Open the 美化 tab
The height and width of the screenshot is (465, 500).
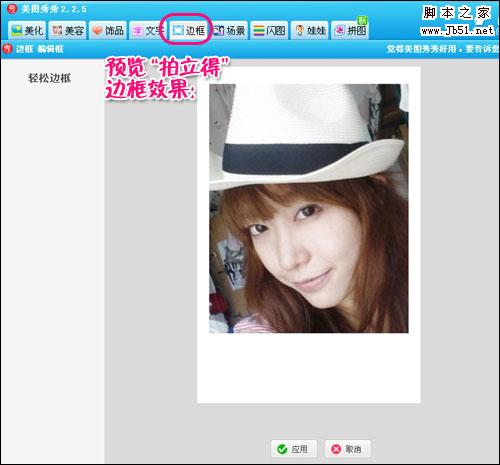(x=27, y=31)
